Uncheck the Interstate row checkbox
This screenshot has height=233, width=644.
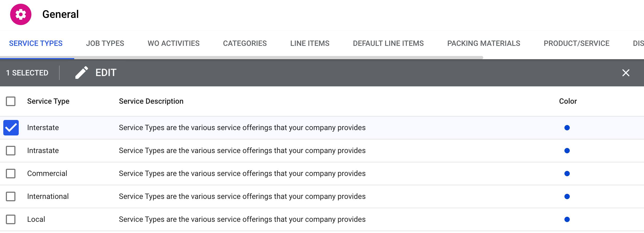[x=11, y=128]
